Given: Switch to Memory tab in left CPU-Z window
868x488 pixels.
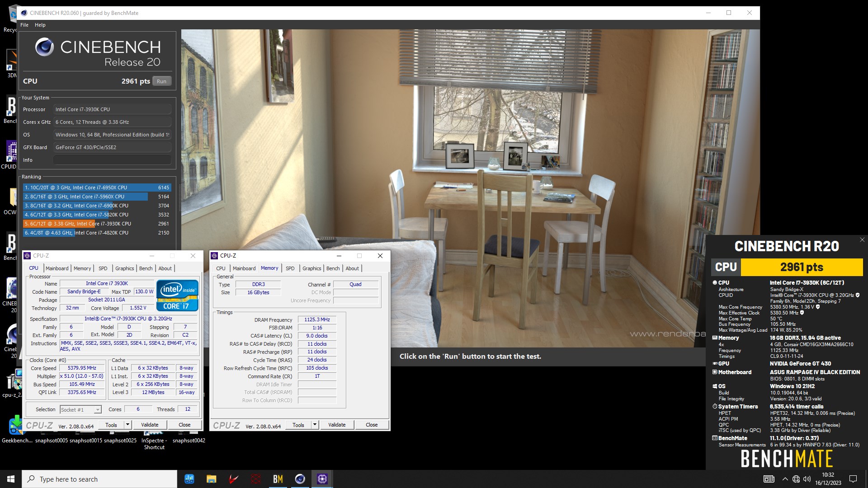Looking at the screenshot, I should (x=82, y=268).
